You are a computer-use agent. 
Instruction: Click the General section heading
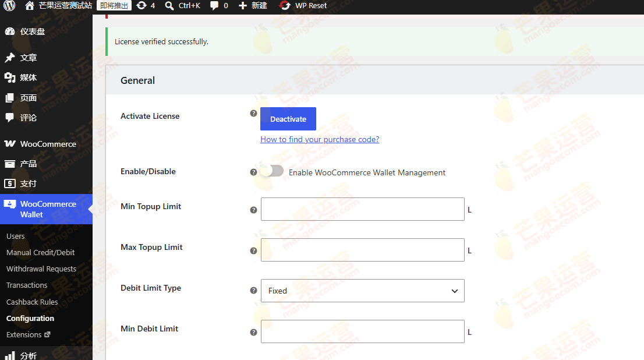pos(137,80)
